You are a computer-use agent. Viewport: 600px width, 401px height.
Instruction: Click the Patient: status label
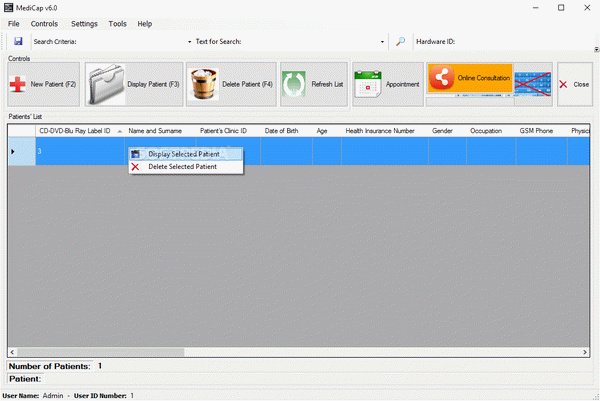pyautogui.click(x=25, y=379)
